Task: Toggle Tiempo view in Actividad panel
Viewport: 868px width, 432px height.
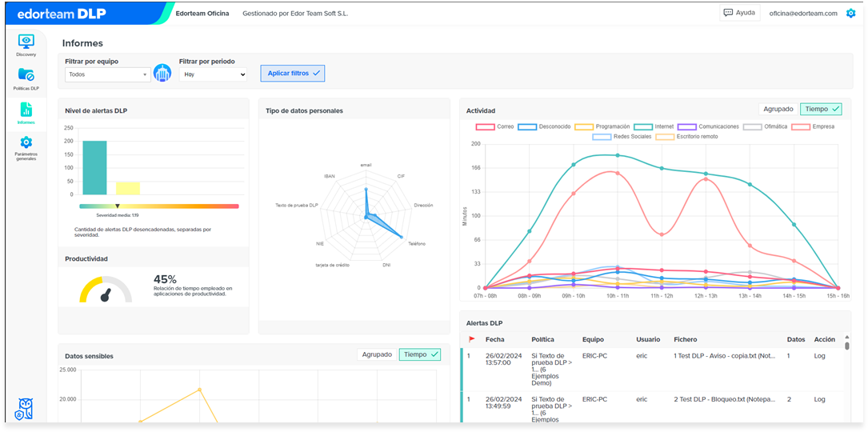Action: [821, 109]
